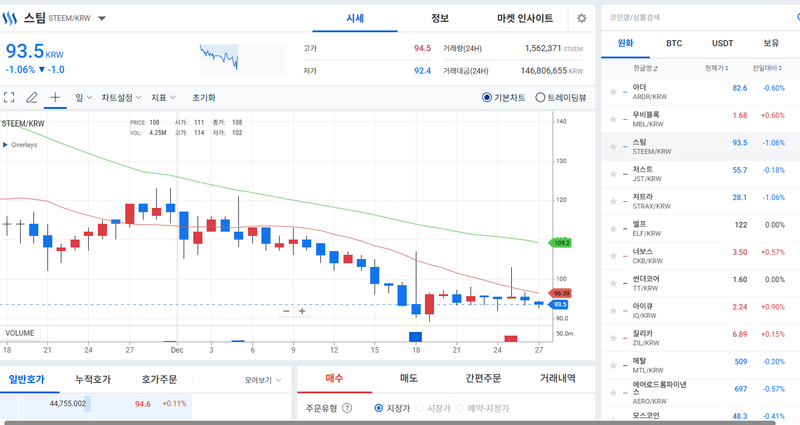Zoom out the chart with minus button
Image resolution: width=800 pixels, height=425 pixels.
click(286, 311)
